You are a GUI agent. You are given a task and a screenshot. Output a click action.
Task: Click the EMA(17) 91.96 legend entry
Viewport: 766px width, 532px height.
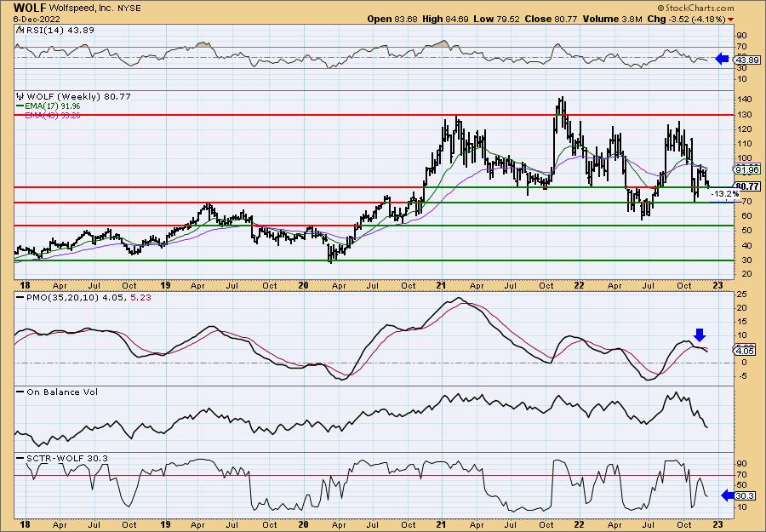[52, 106]
